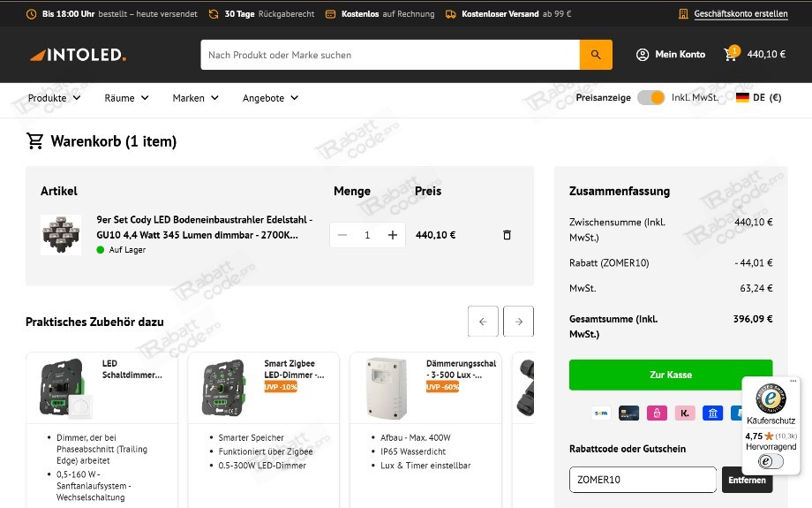The image size is (812, 508).
Task: Click the building icon beside Geschäftskonto
Action: (683, 14)
